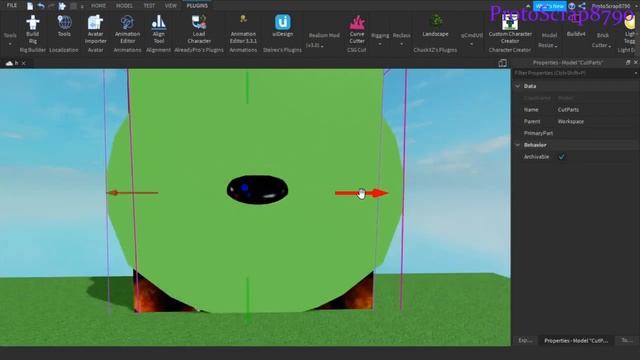Toggle the Archivable checkbox
Image resolution: width=640 pixels, height=360 pixels.
[x=562, y=157]
